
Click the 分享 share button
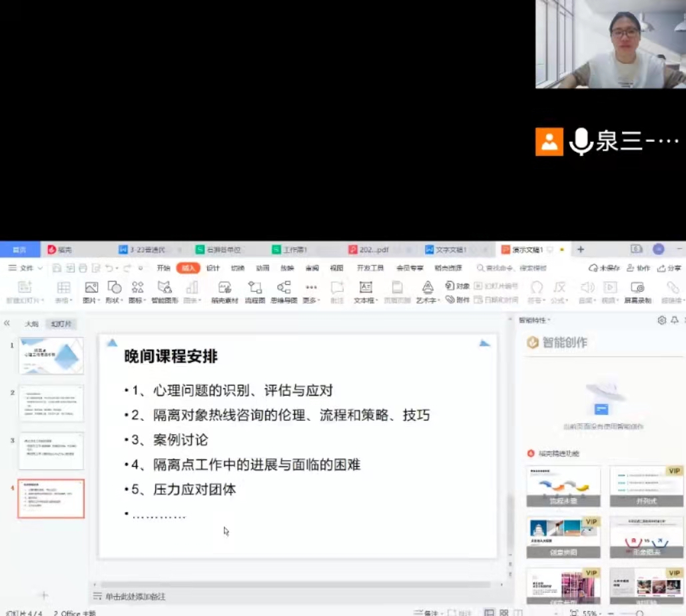coord(669,268)
